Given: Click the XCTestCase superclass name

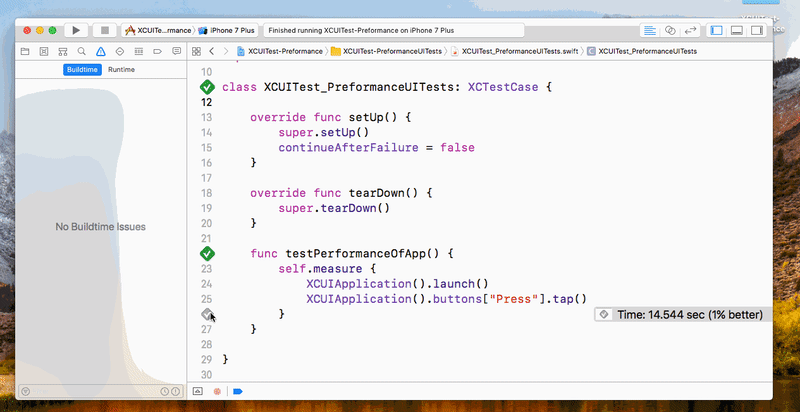Looking at the screenshot, I should pos(503,87).
